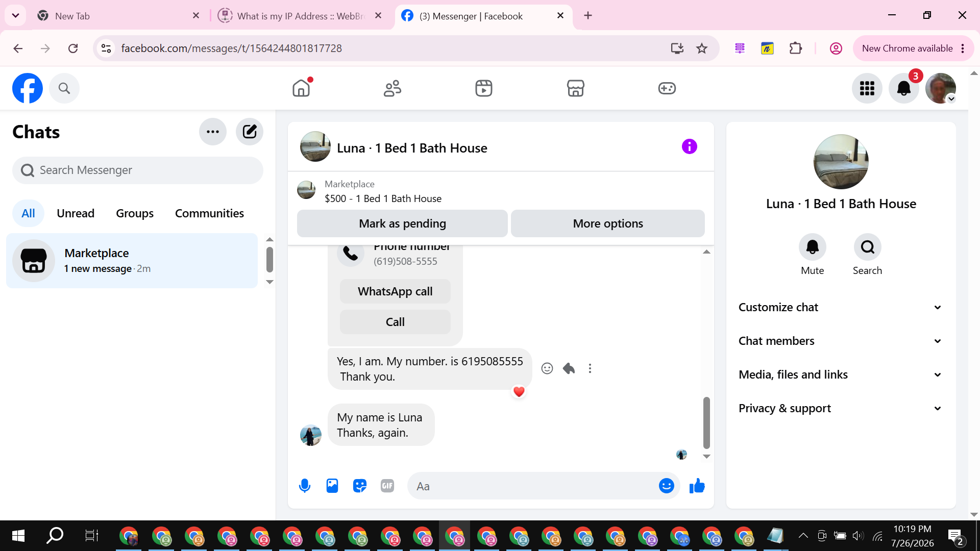Viewport: 980px width, 551px height.
Task: Expand Media, files and links section
Action: [841, 374]
